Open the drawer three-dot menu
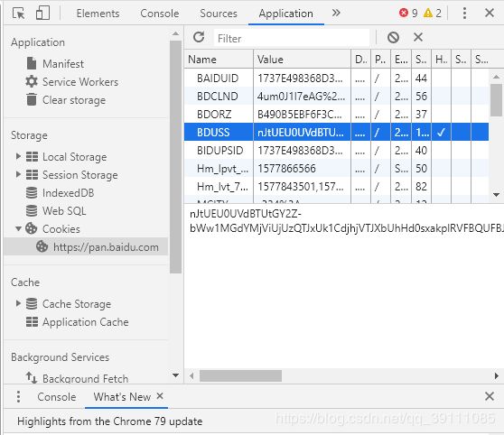 pos(18,396)
